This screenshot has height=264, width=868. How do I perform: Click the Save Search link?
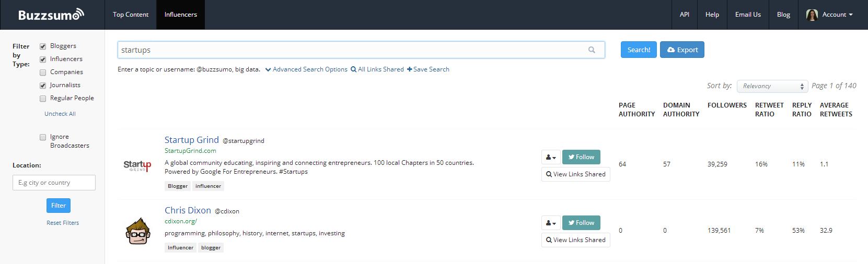[x=428, y=69]
